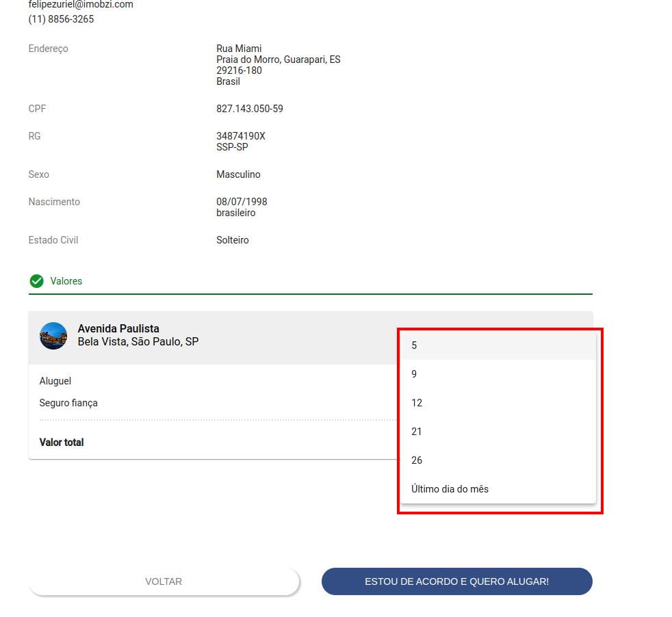Click the green check icon beside Valores

point(36,281)
